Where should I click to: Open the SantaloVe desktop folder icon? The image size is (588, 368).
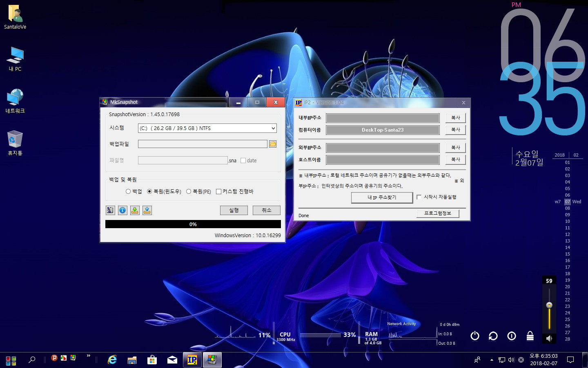click(x=15, y=17)
